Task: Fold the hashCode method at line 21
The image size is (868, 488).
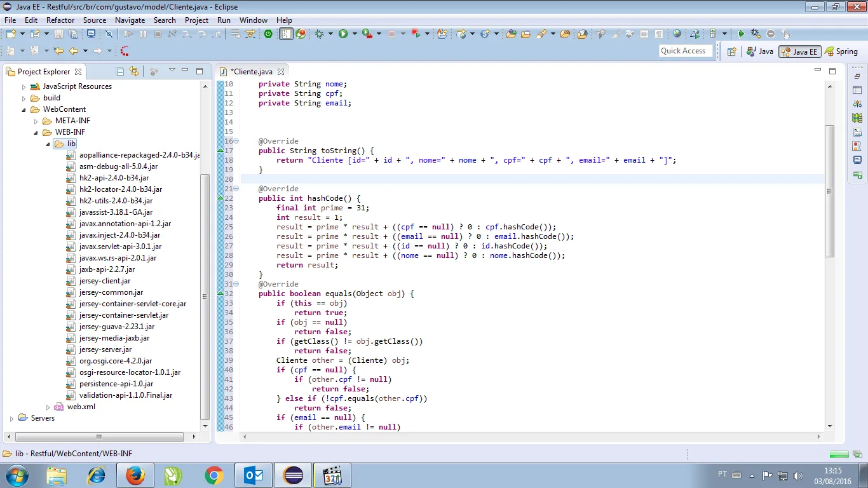Action: tap(236, 189)
